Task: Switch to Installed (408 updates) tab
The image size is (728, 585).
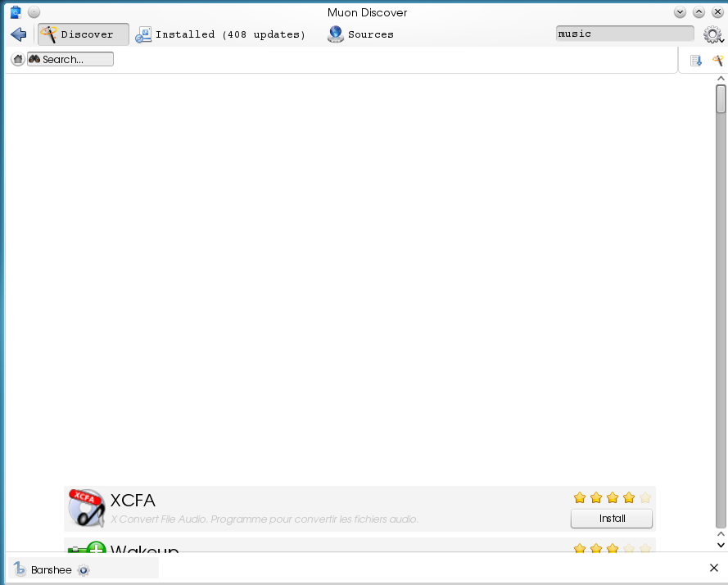Action: point(220,34)
